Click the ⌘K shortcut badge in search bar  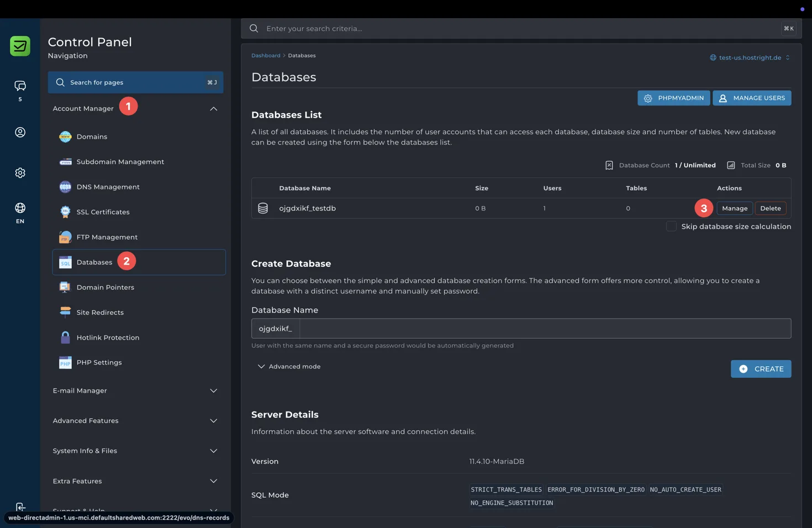[x=788, y=28]
